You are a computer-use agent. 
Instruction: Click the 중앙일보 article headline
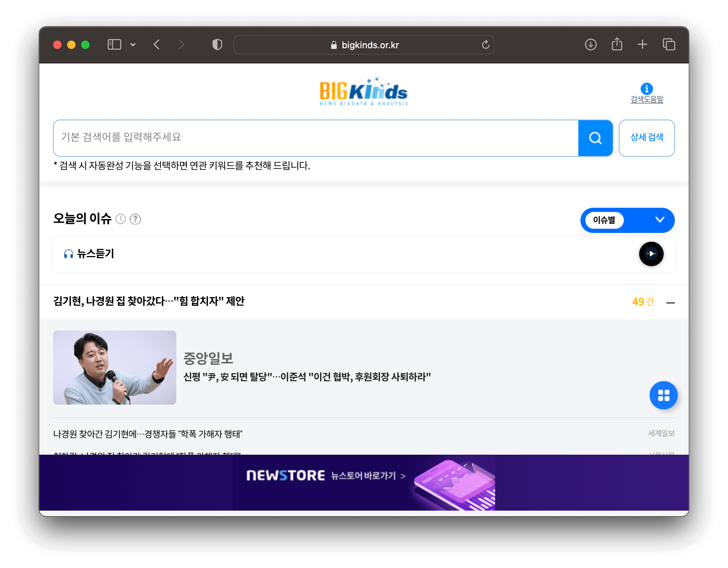pos(307,377)
